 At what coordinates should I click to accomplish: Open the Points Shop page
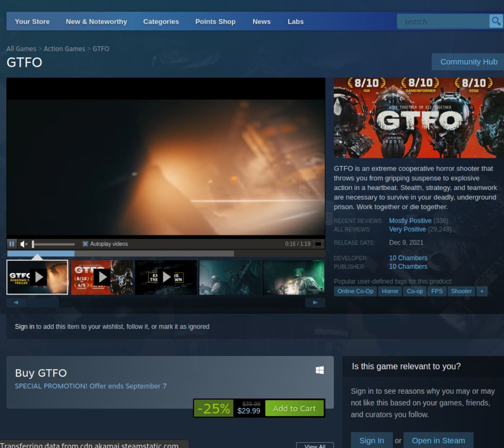[x=215, y=21]
